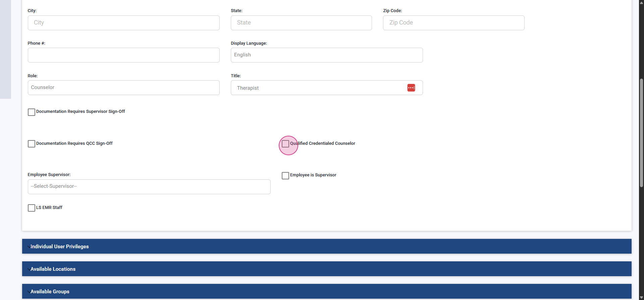Toggle the LS EMR Staff checkbox

[32, 208]
